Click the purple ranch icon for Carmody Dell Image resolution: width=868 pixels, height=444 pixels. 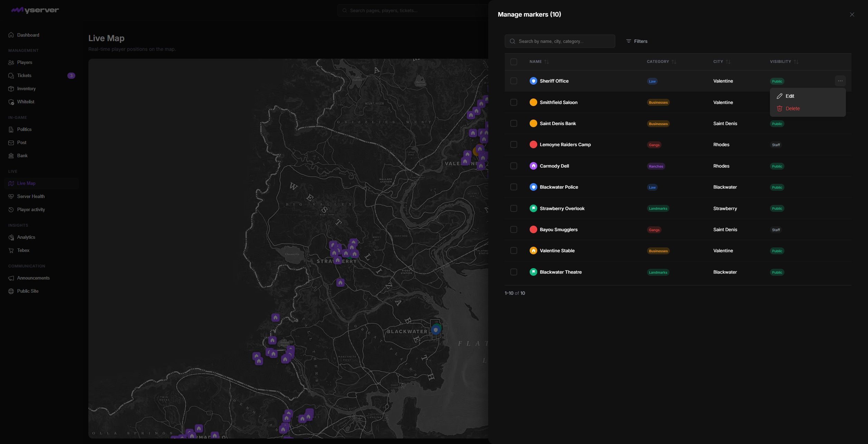[533, 166]
